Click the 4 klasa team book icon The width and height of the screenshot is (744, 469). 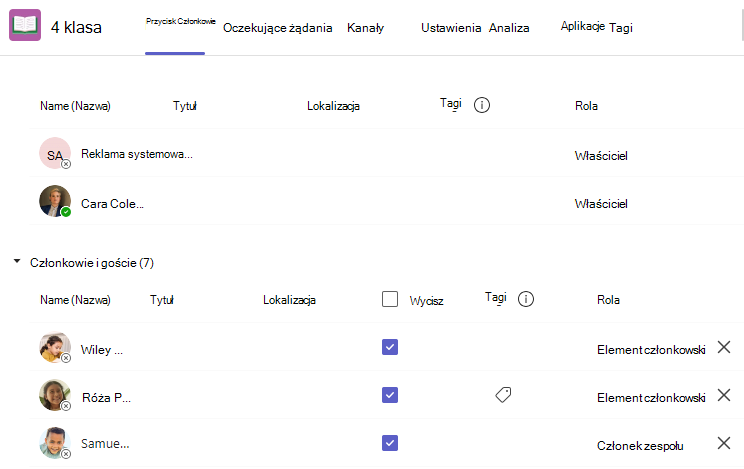[x=25, y=25]
